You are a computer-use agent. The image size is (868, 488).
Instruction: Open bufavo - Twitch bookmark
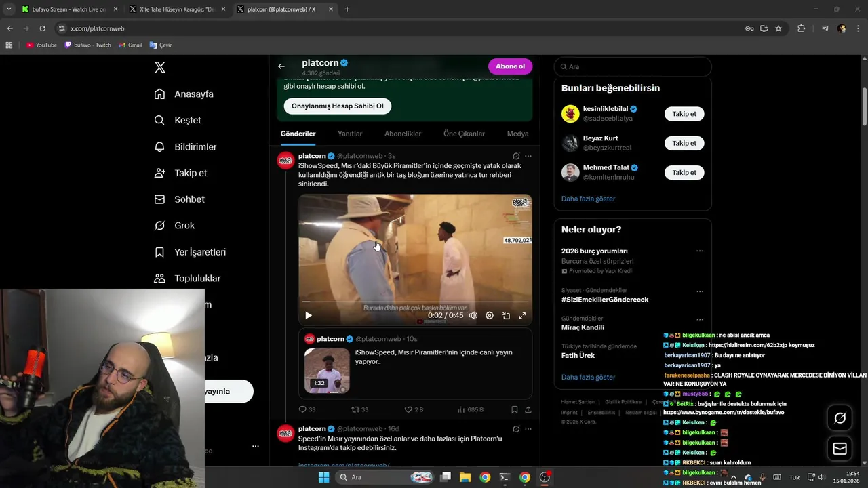click(x=88, y=45)
